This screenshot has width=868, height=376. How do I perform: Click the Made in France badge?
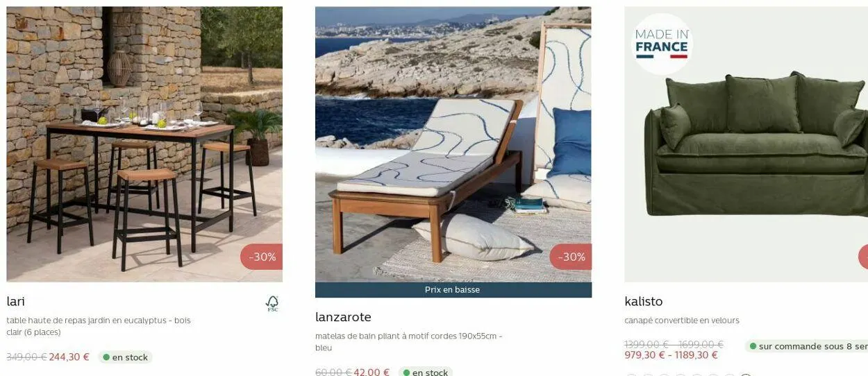tap(662, 44)
